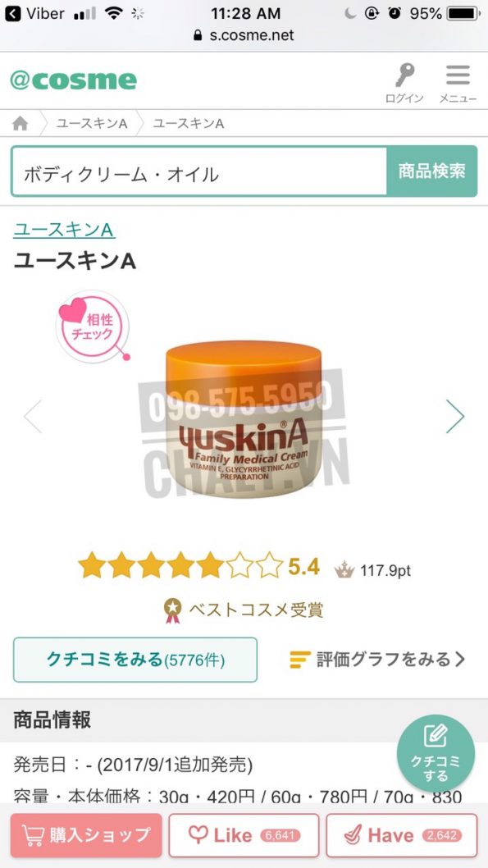488x868 pixels.
Task: Expand 評価グラフをみる rating graph
Action: [378, 660]
